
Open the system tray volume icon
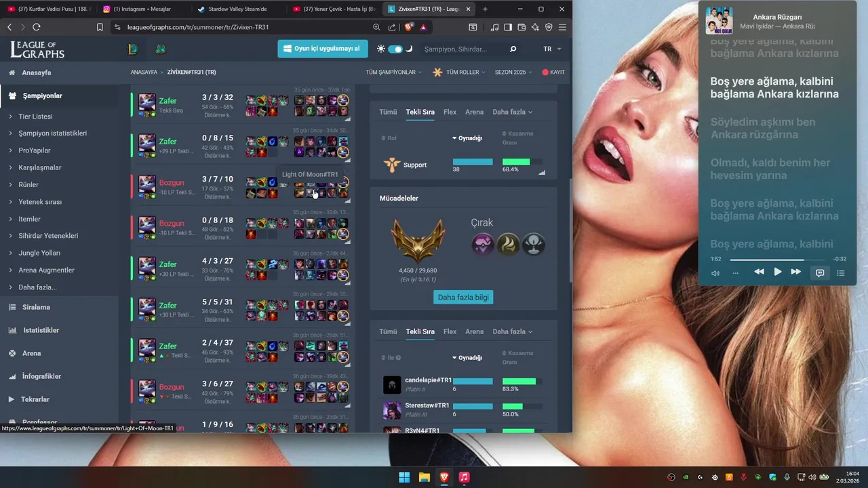812,477
